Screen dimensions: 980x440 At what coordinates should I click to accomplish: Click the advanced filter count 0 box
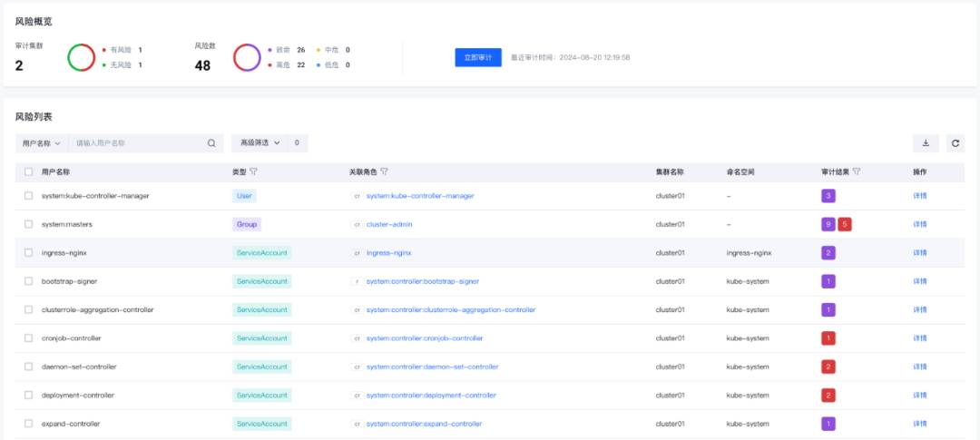[x=297, y=143]
